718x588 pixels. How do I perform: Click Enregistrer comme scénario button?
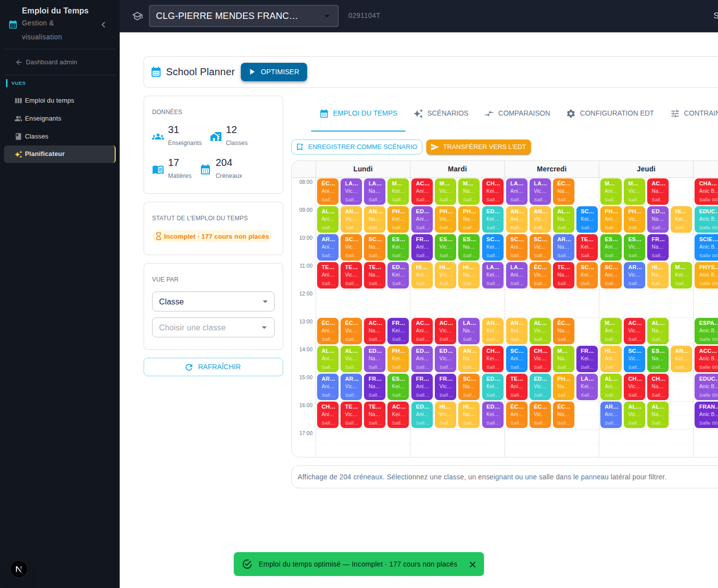[357, 147]
